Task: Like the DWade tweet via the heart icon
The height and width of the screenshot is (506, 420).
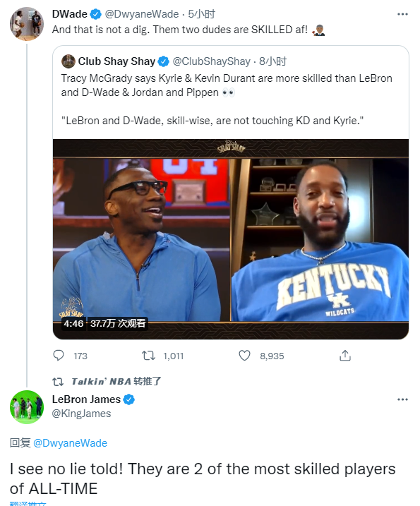Action: tap(244, 356)
